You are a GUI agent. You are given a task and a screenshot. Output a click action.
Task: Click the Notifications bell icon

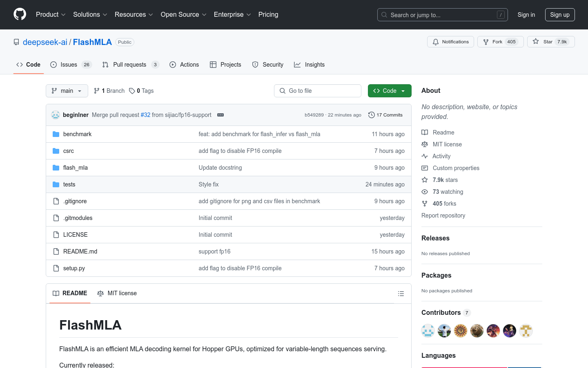click(x=436, y=42)
